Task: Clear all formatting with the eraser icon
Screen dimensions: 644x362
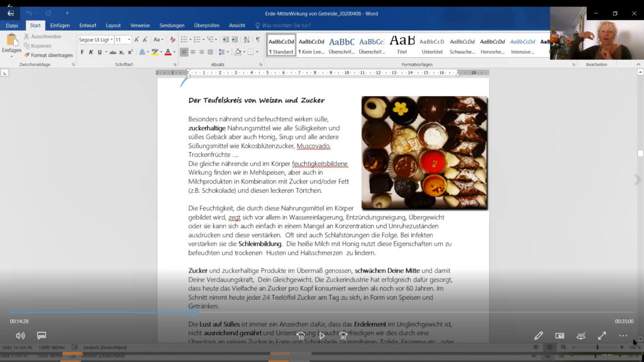Action: pos(172,40)
